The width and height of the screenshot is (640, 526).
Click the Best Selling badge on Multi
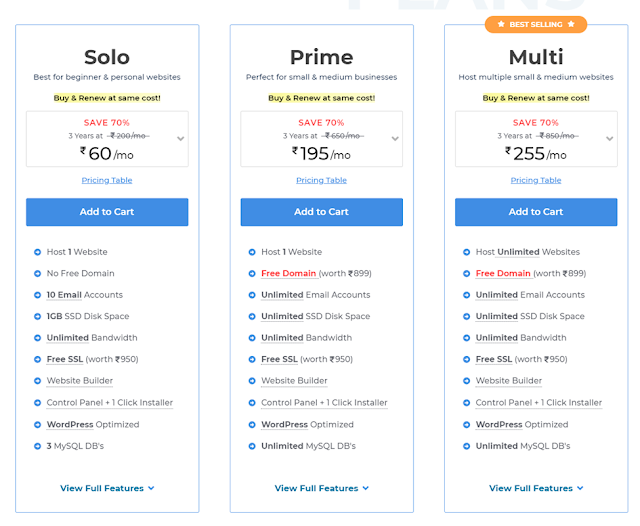coord(536,24)
